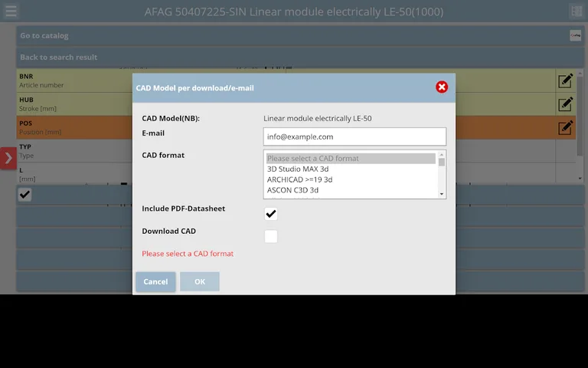Screen dimensions: 588x368
Task: Edit the HUB stroke row
Action: [565, 104]
